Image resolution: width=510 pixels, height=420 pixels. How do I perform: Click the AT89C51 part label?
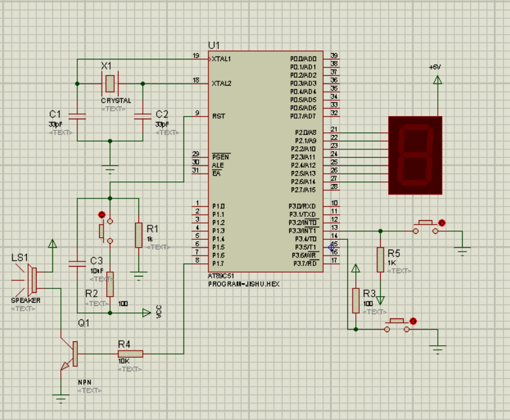tap(221, 276)
